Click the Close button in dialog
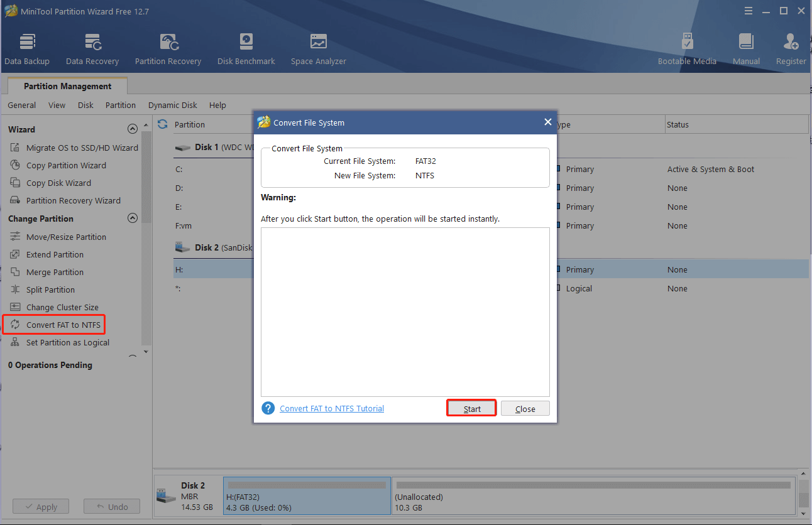Screen dimensions: 812x525 click(525, 408)
